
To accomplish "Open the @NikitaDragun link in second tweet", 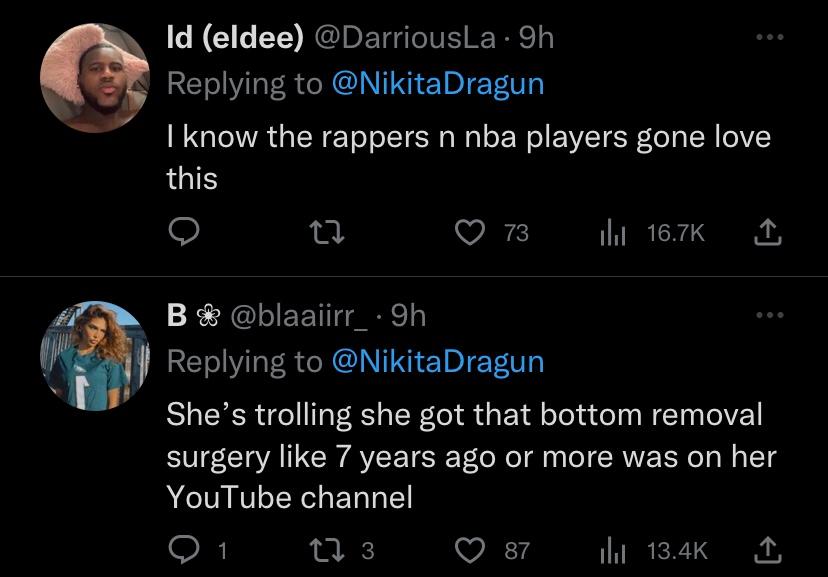I will coord(437,361).
